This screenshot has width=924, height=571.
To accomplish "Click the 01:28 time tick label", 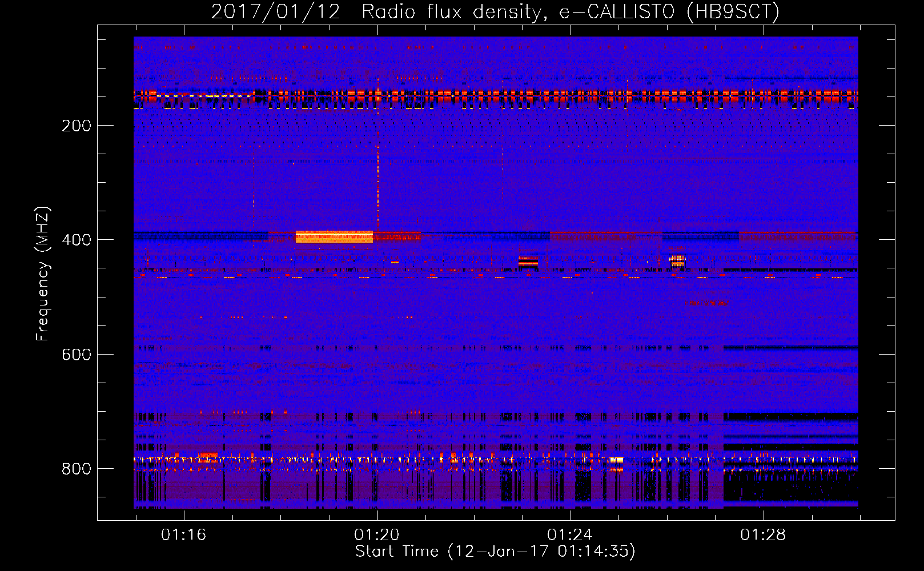I will (x=763, y=534).
